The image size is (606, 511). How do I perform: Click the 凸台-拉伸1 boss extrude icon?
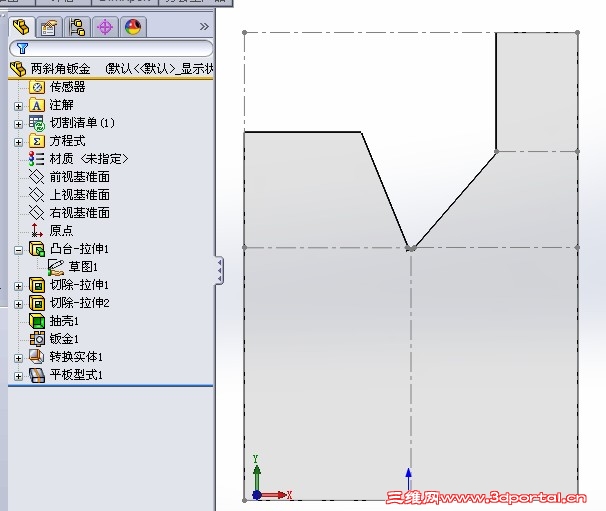pos(37,249)
